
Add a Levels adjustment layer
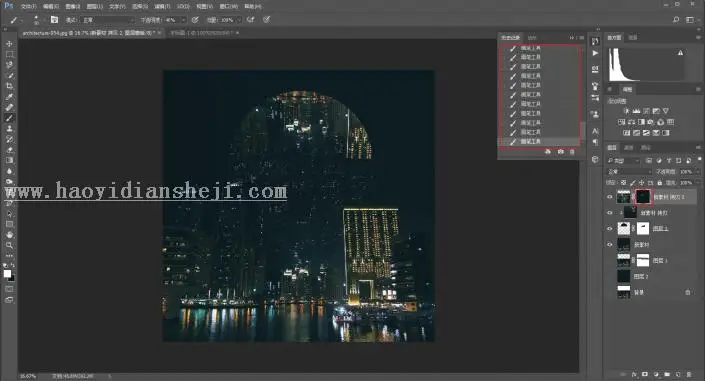[636, 111]
